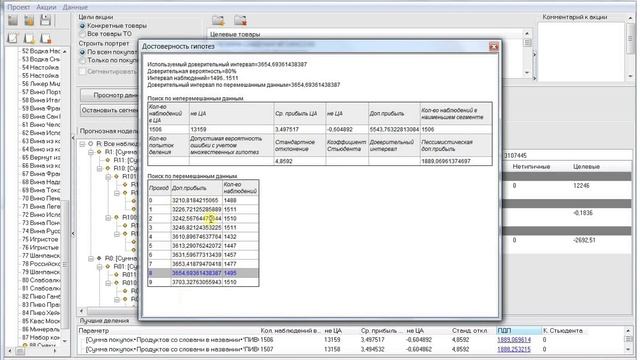
Task: Click the product list horizontal scrollbar
Action: (33, 351)
